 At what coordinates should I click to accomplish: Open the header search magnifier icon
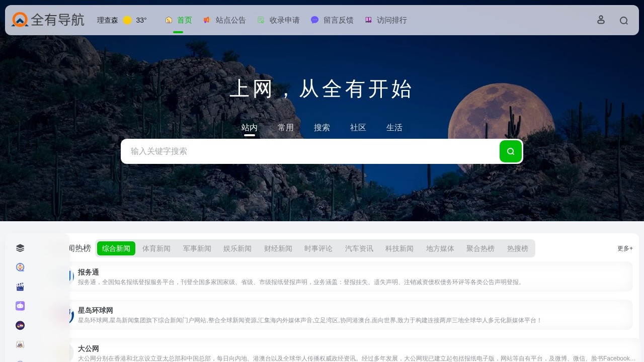624,21
